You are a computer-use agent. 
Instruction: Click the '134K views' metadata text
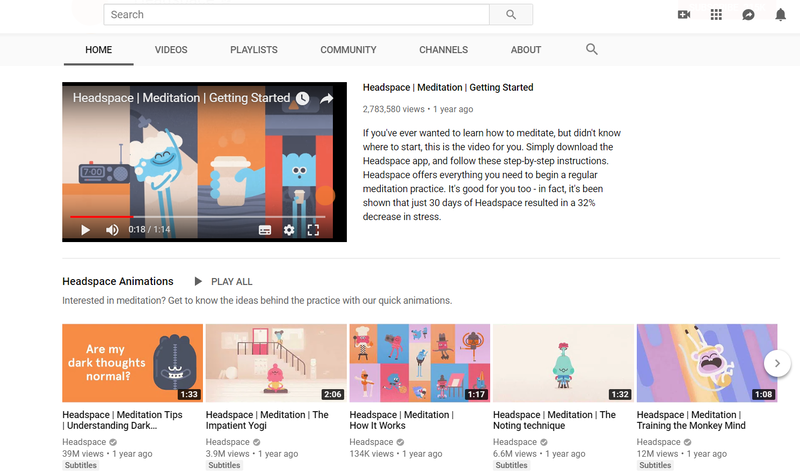371,454
